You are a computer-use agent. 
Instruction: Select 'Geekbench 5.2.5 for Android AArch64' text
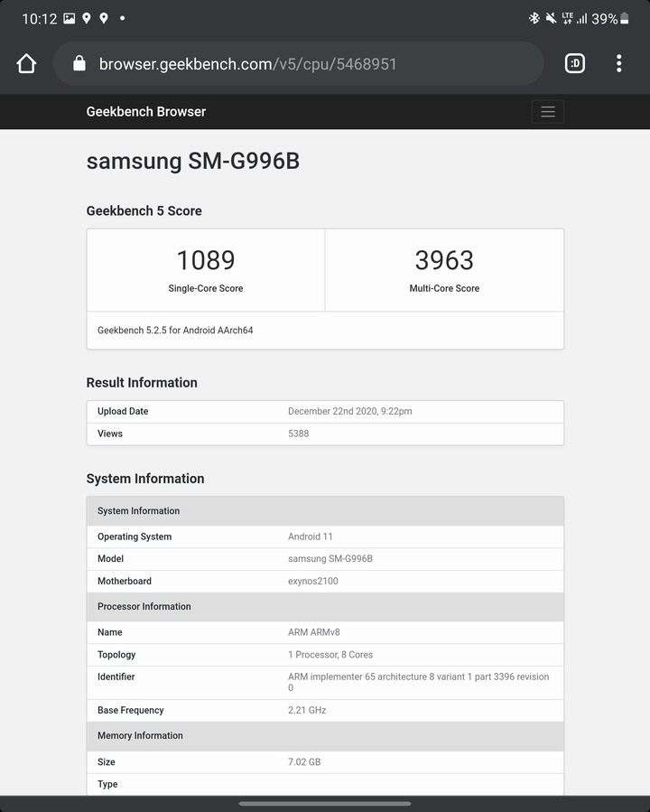(175, 331)
